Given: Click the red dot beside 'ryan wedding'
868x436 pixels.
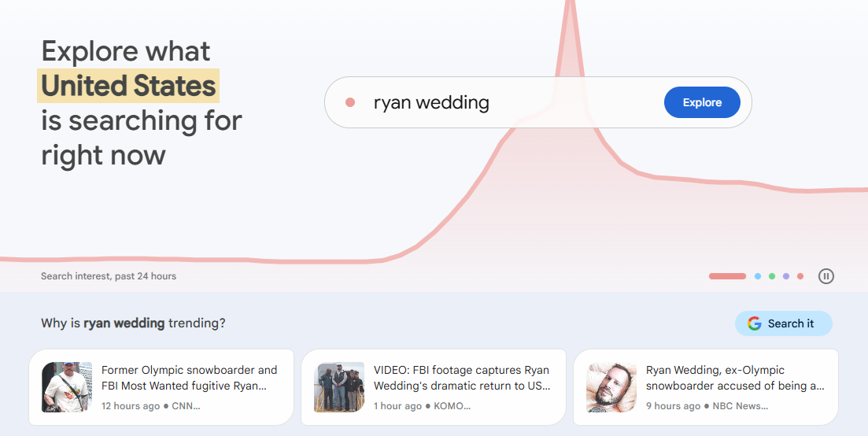Looking at the screenshot, I should (x=350, y=102).
